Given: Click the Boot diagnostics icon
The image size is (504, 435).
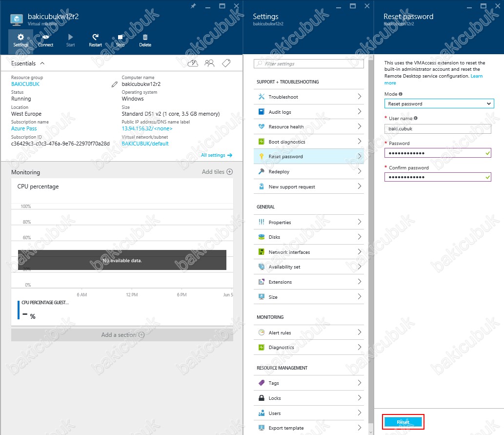Looking at the screenshot, I should 262,142.
